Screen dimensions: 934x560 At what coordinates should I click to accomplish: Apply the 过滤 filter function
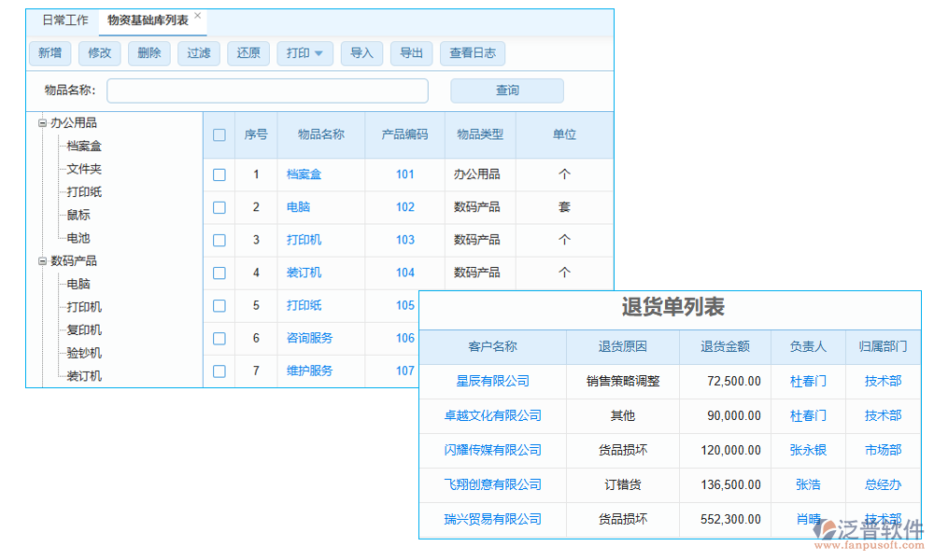pos(198,53)
